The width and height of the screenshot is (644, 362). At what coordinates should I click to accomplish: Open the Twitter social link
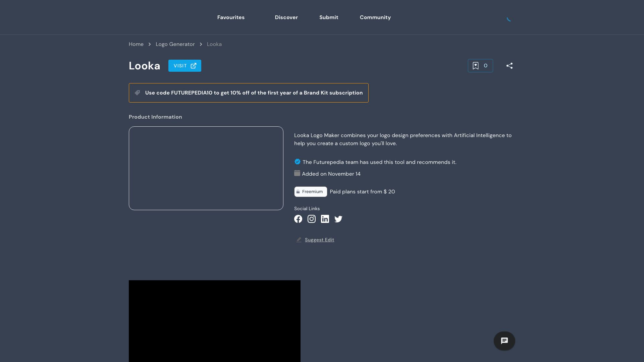coord(338,219)
